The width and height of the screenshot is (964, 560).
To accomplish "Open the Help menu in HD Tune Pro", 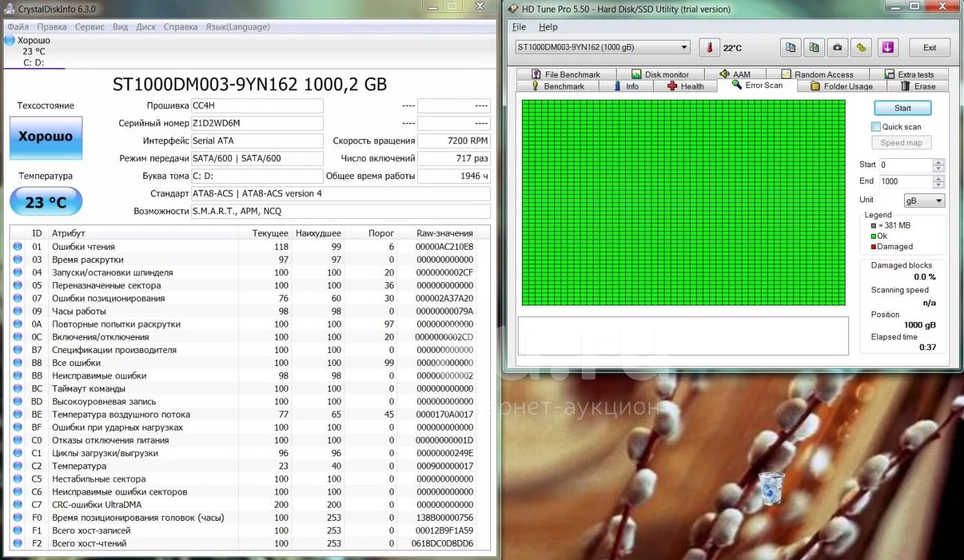I will [x=548, y=27].
